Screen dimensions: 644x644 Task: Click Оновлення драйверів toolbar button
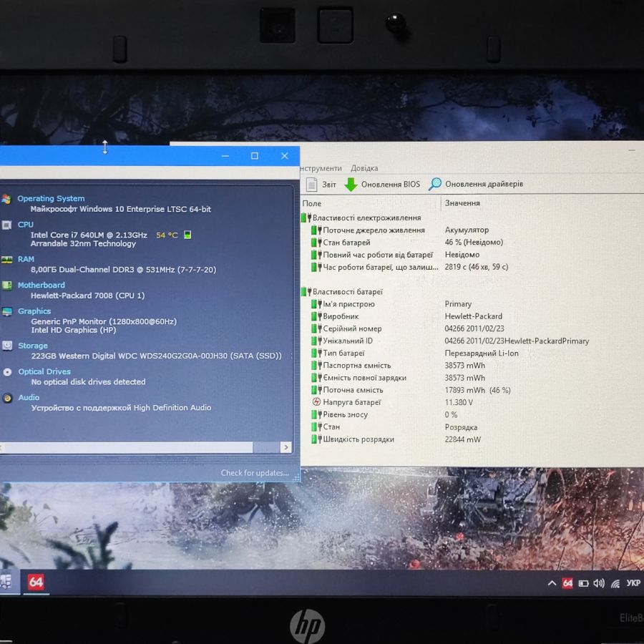(476, 184)
